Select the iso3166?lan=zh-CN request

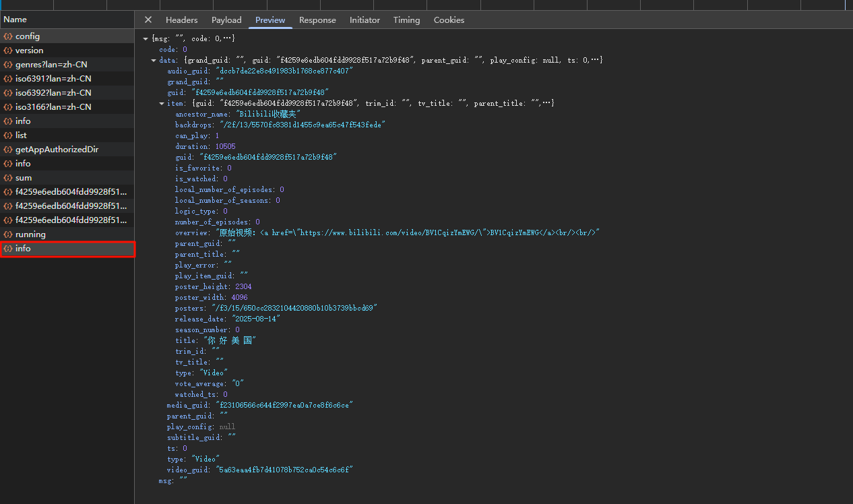click(x=53, y=107)
